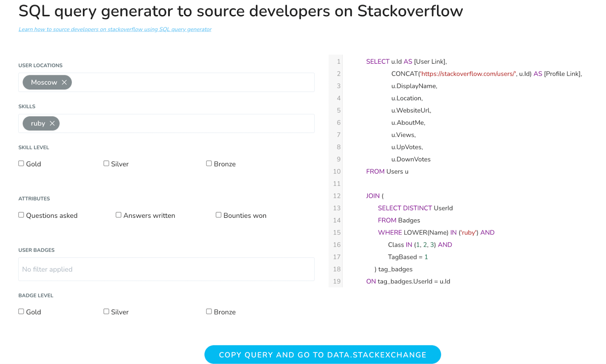Focus the User Locations input field

[166, 82]
